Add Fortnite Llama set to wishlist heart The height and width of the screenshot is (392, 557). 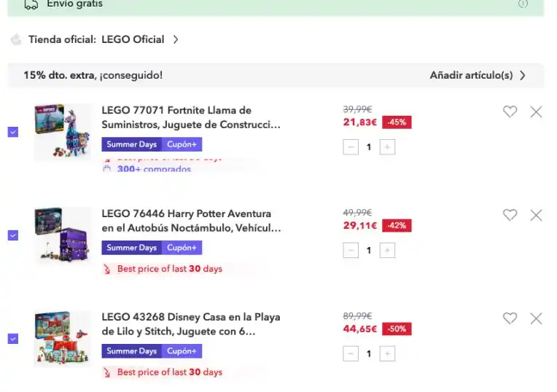tap(510, 112)
